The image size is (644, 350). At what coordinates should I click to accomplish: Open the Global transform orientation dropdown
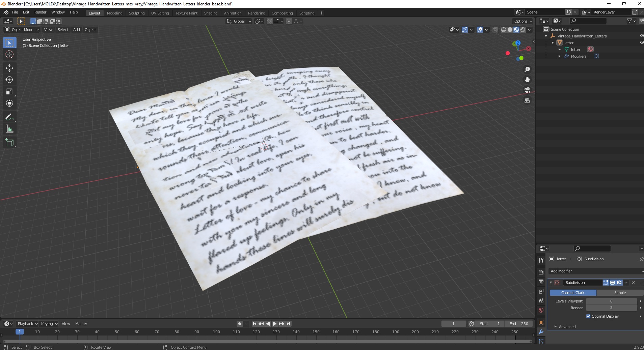(x=239, y=21)
